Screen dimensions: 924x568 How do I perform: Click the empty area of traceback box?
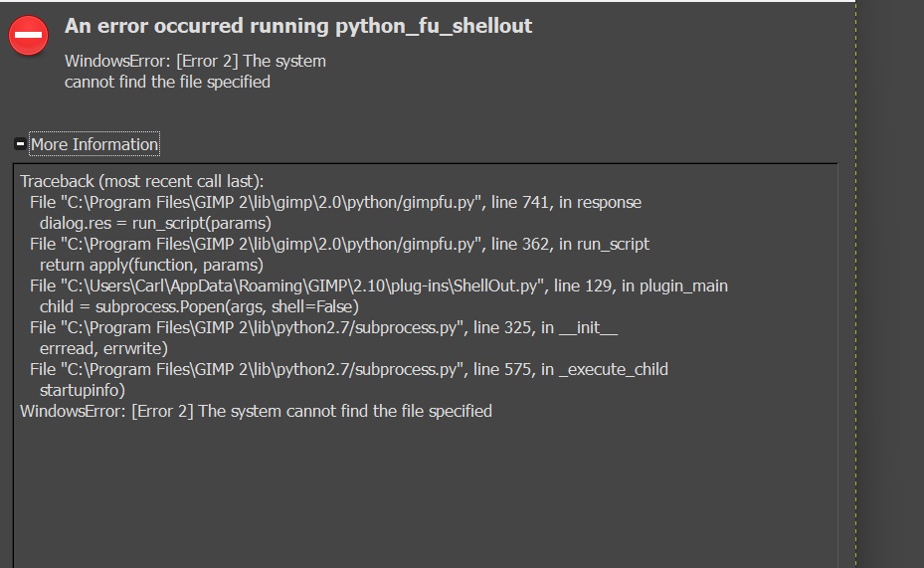coord(425,495)
